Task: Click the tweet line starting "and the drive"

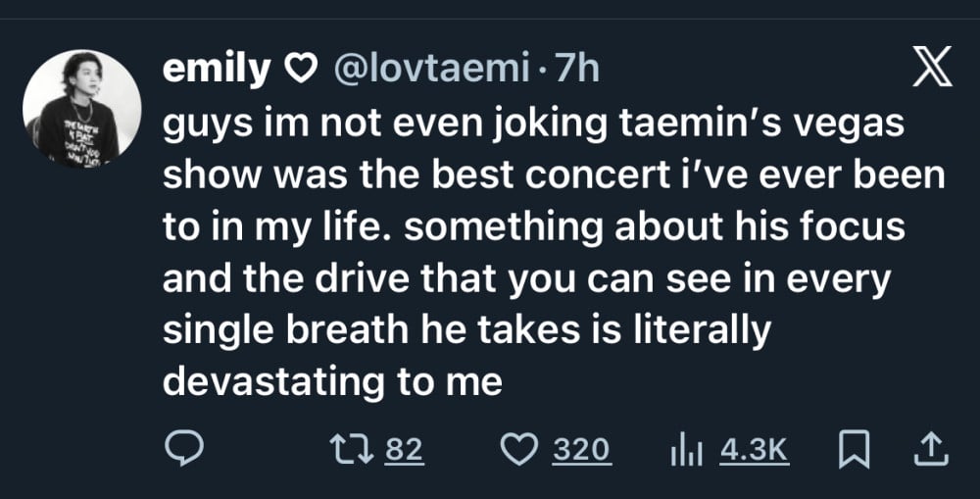Action: tap(525, 279)
